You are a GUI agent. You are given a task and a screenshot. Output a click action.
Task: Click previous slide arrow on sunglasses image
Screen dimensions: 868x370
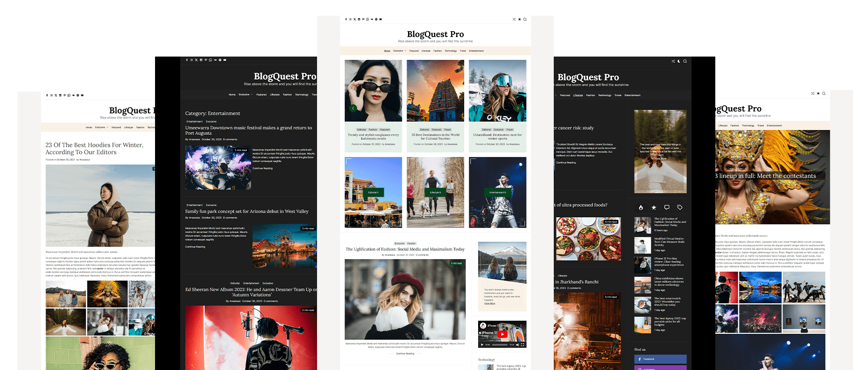point(353,108)
